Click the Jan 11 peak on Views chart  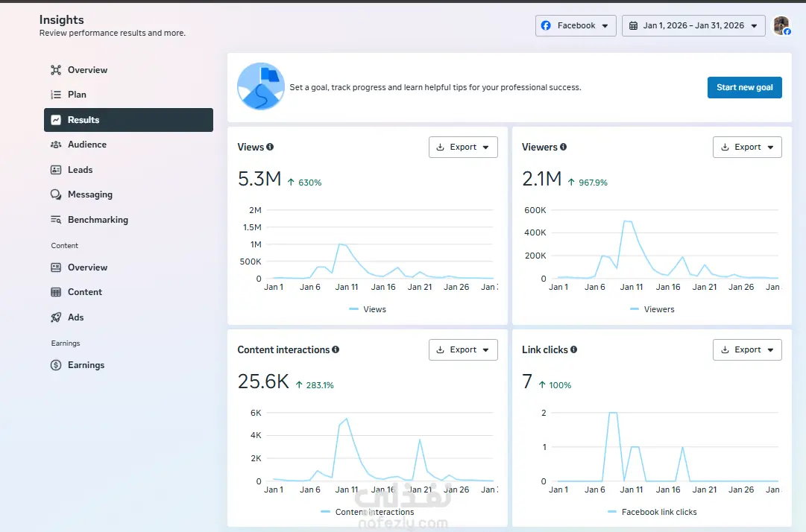(x=340, y=245)
